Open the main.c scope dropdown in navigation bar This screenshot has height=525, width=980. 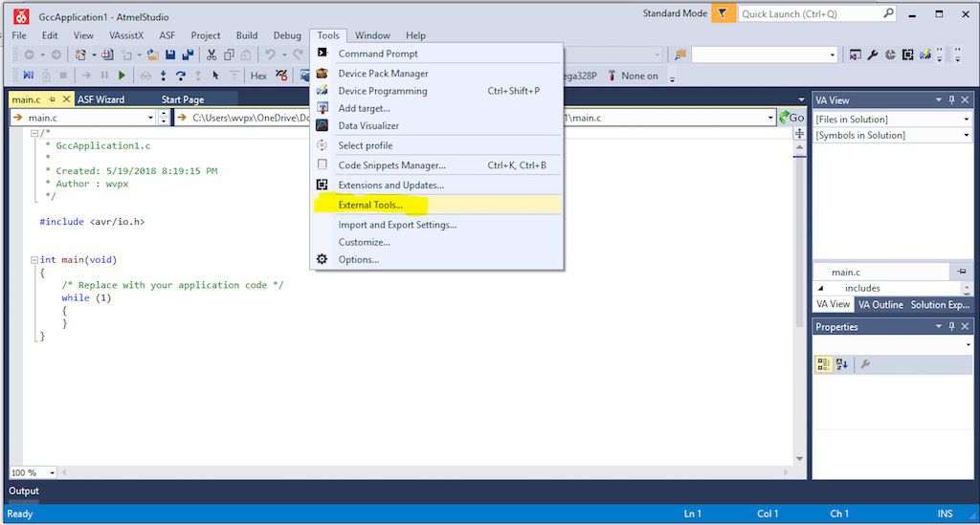150,118
